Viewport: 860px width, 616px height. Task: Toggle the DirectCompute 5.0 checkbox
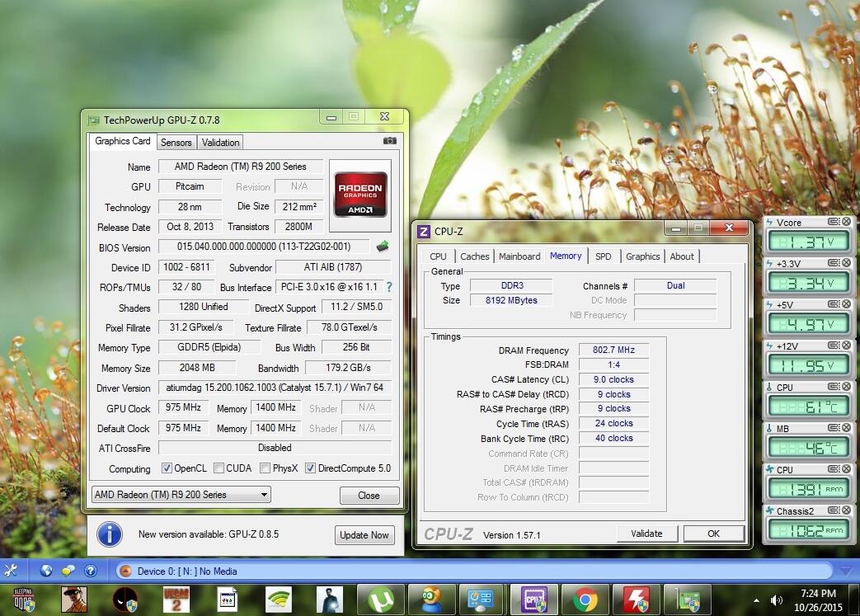coord(310,468)
